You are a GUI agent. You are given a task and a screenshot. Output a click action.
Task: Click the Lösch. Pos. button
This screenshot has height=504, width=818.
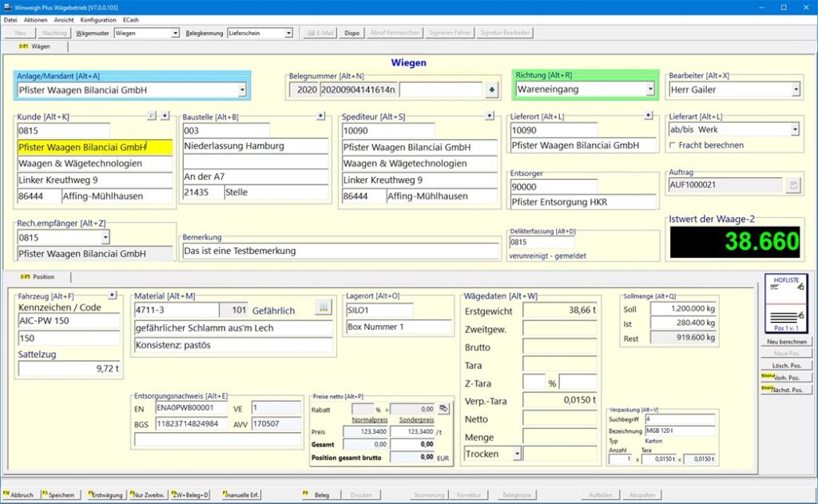(x=786, y=366)
